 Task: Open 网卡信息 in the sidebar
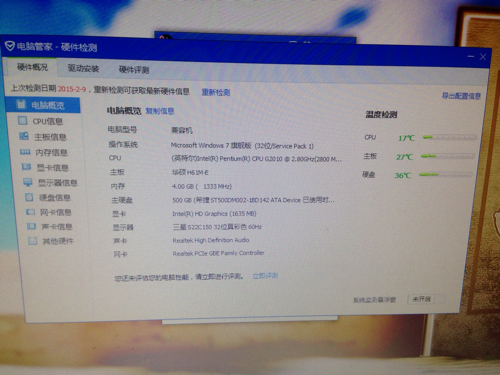pos(56,213)
